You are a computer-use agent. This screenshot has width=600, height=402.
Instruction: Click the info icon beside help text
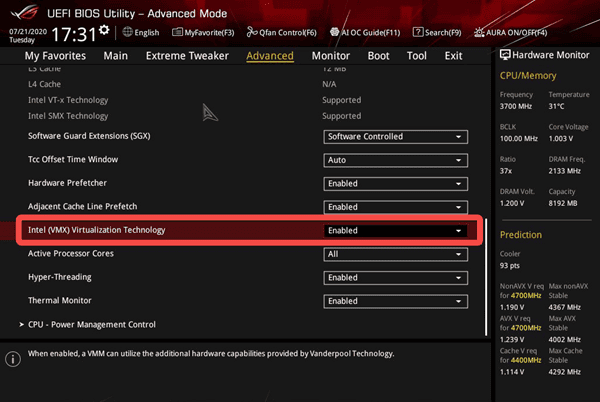pyautogui.click(x=13, y=359)
